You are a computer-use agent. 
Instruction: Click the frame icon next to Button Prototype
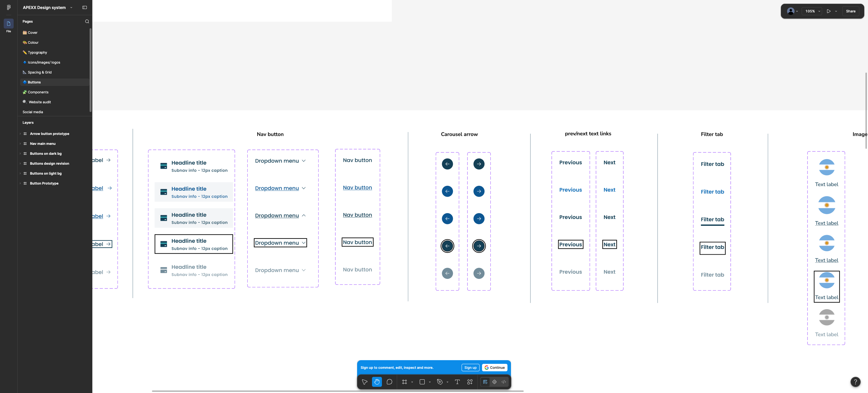[25, 183]
